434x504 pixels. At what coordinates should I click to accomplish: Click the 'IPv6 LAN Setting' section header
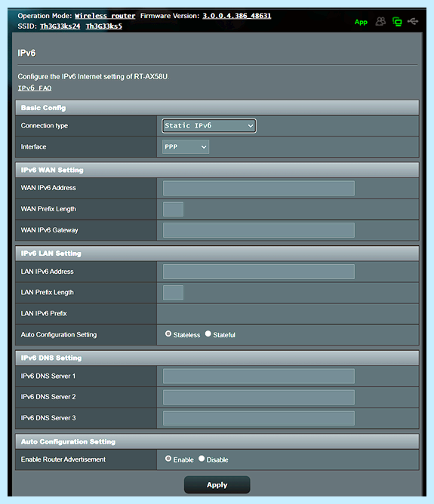pyautogui.click(x=217, y=254)
